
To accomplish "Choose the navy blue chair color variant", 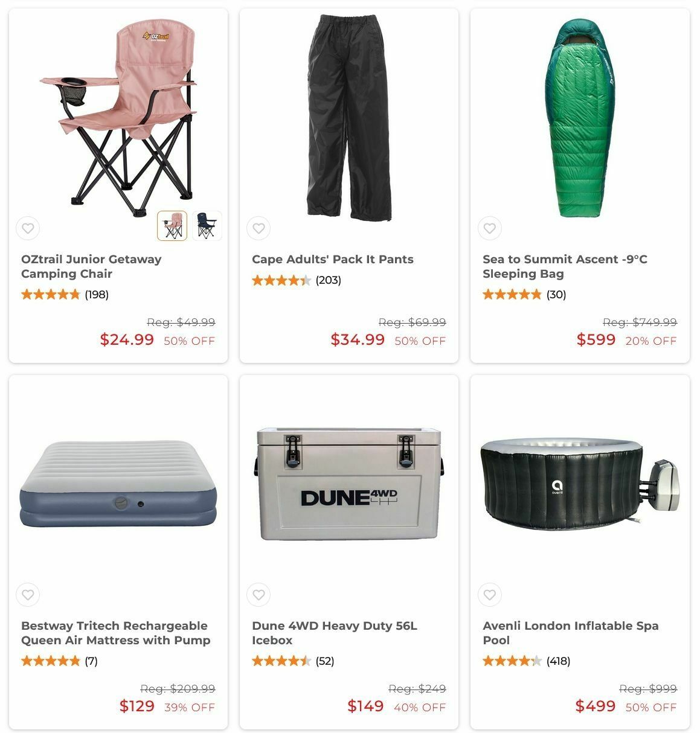I will pos(207,226).
